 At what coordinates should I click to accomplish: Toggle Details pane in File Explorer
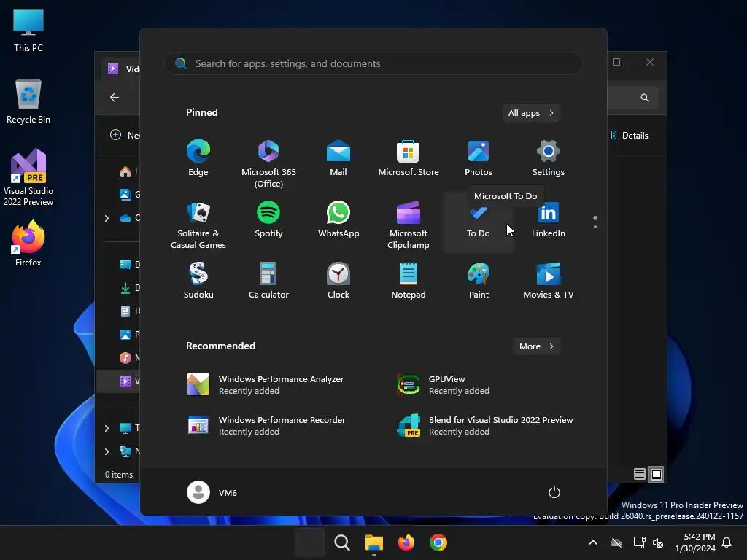[x=628, y=135]
